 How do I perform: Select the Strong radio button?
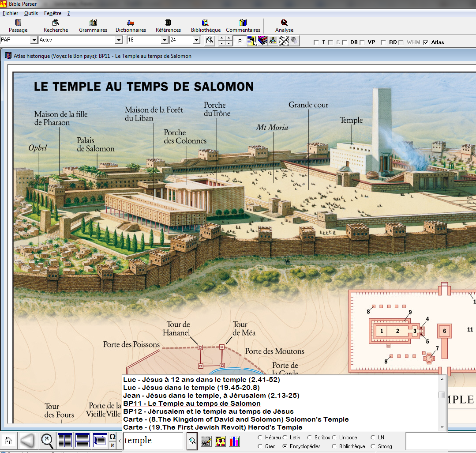pos(373,446)
